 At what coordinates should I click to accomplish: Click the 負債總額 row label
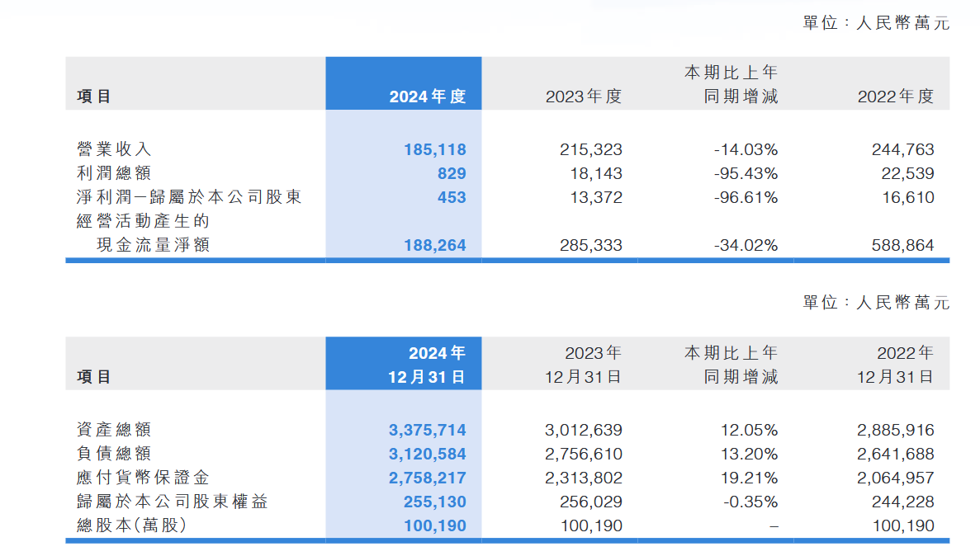(x=114, y=454)
